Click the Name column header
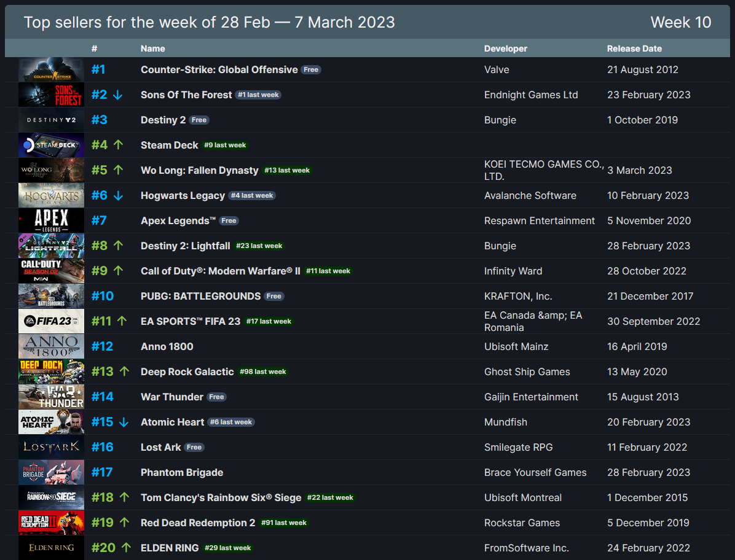 click(153, 49)
